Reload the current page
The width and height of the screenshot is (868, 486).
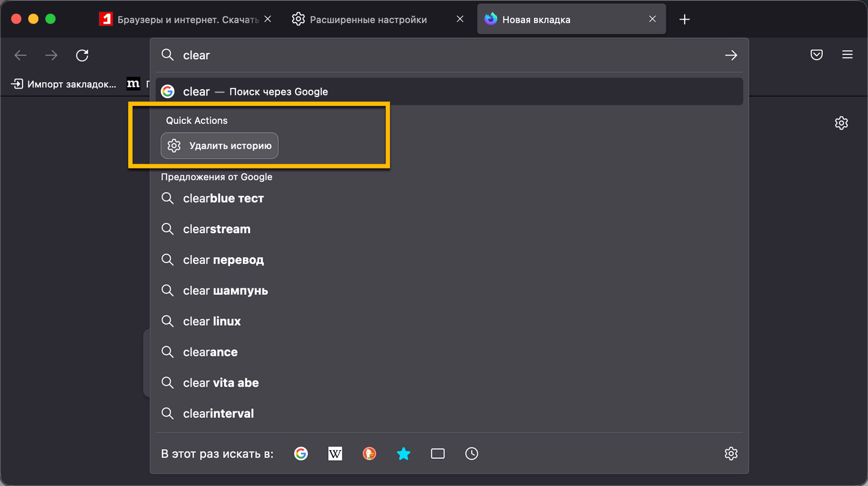(x=82, y=55)
